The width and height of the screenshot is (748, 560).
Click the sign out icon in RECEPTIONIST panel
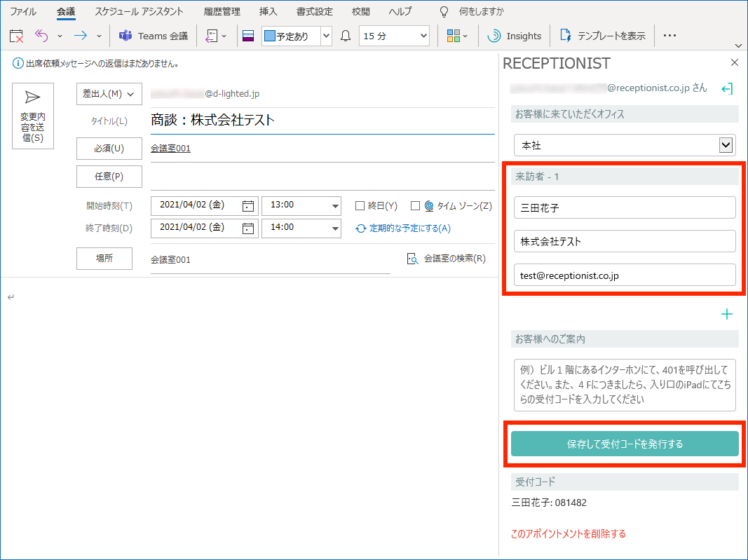coord(726,89)
